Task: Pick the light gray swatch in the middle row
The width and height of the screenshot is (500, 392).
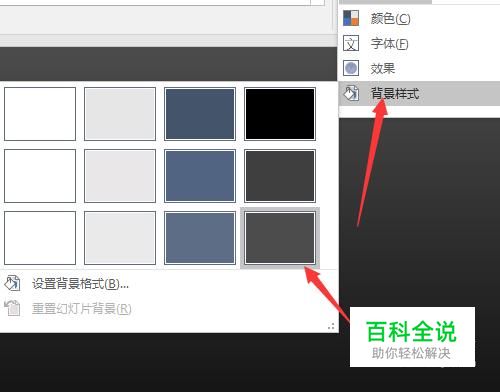Action: (120, 176)
